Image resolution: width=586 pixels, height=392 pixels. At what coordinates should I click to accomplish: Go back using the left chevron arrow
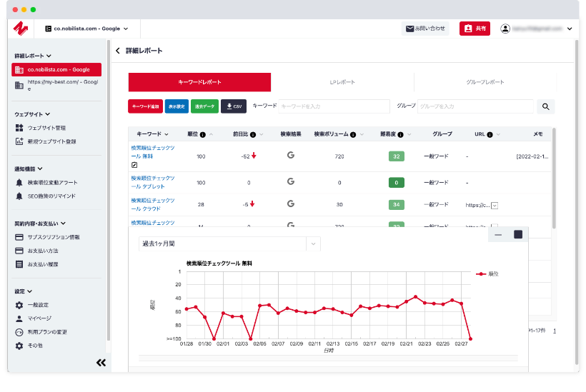point(118,51)
